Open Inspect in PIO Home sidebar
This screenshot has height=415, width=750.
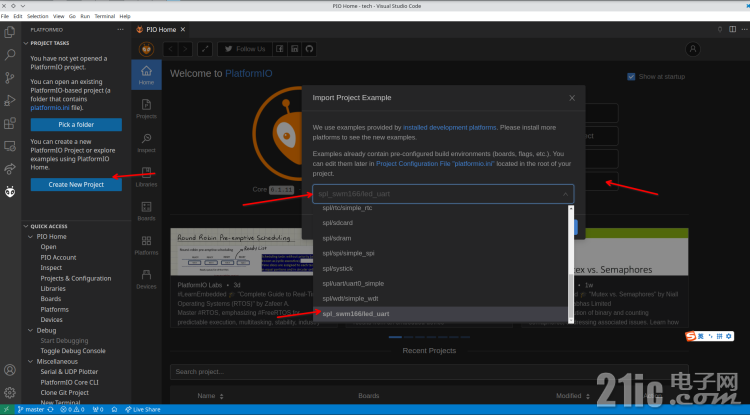(146, 142)
